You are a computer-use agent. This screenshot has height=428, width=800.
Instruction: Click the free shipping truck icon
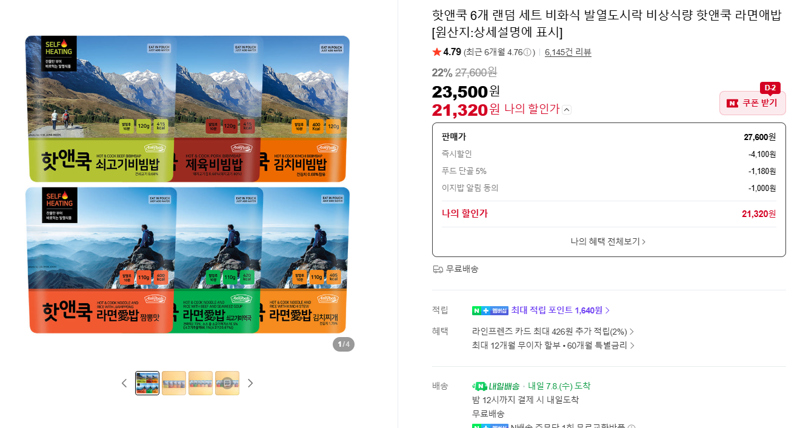pos(437,269)
